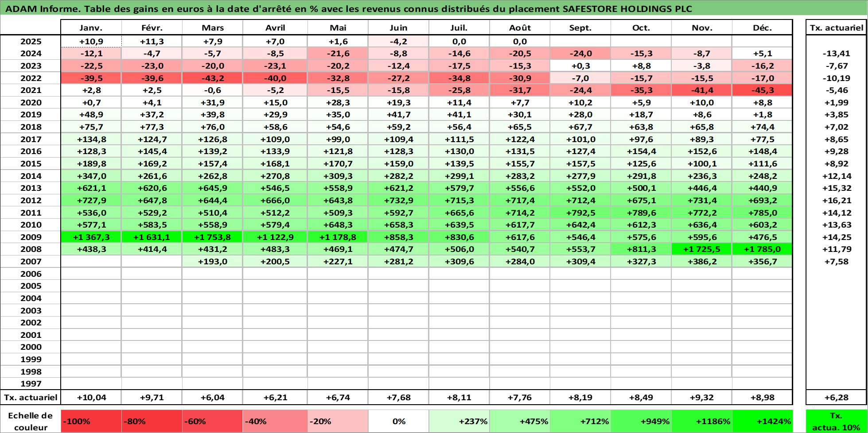Select cell +48,9 for January 2019
The width and height of the screenshot is (868, 433).
point(91,114)
